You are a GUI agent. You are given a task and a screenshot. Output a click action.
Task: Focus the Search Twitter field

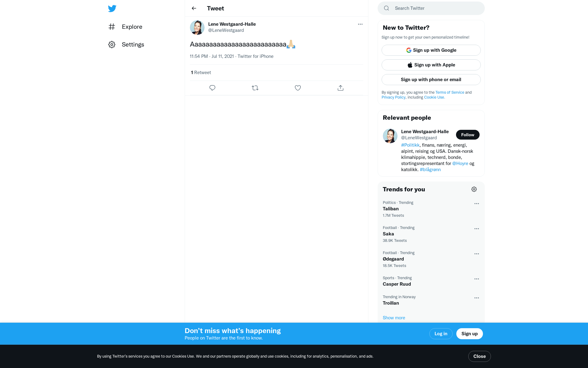coord(431,8)
